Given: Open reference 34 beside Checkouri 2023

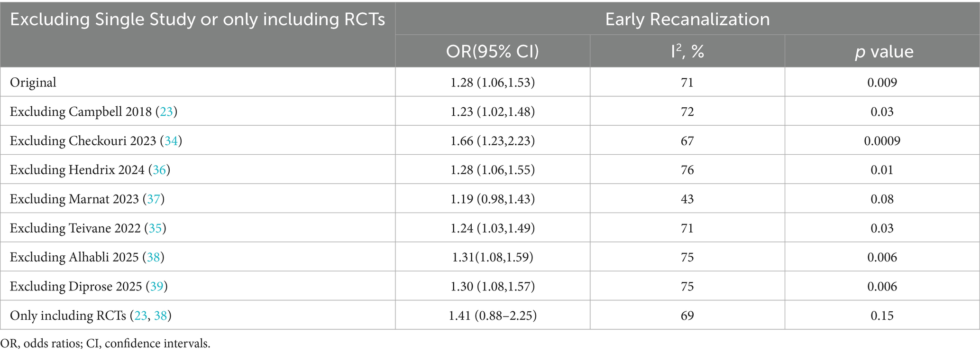Looking at the screenshot, I should click(171, 141).
